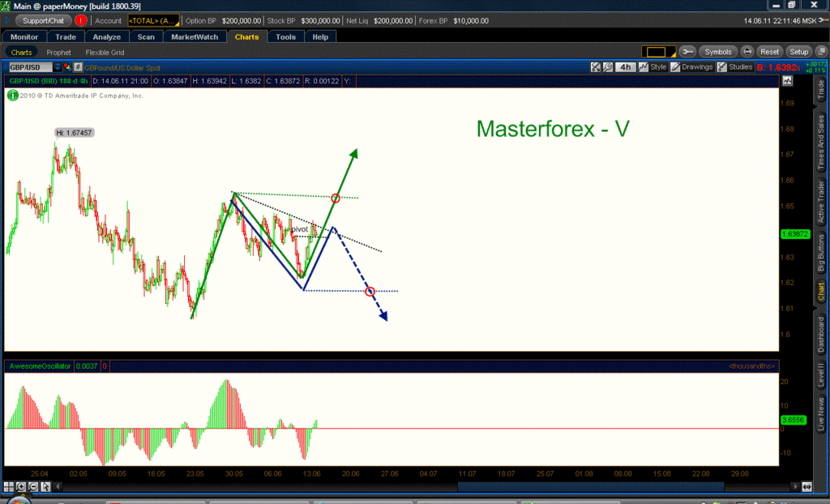
Task: Toggle right sidebar arrow near clock
Action: pos(824,20)
